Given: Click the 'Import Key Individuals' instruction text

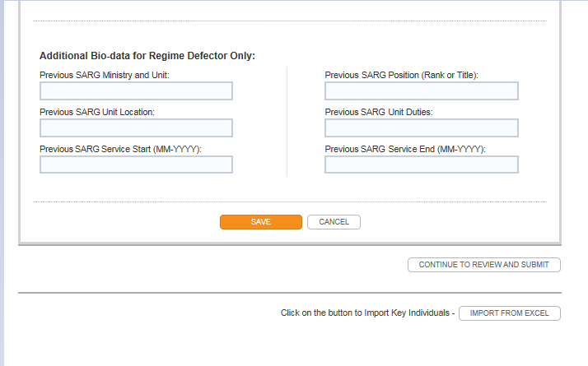Looking at the screenshot, I should coord(367,313).
